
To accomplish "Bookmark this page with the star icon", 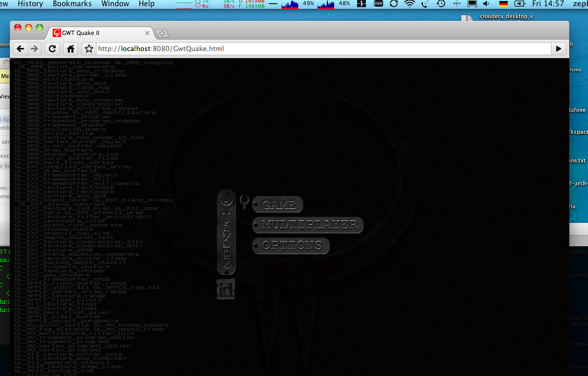I will (89, 49).
